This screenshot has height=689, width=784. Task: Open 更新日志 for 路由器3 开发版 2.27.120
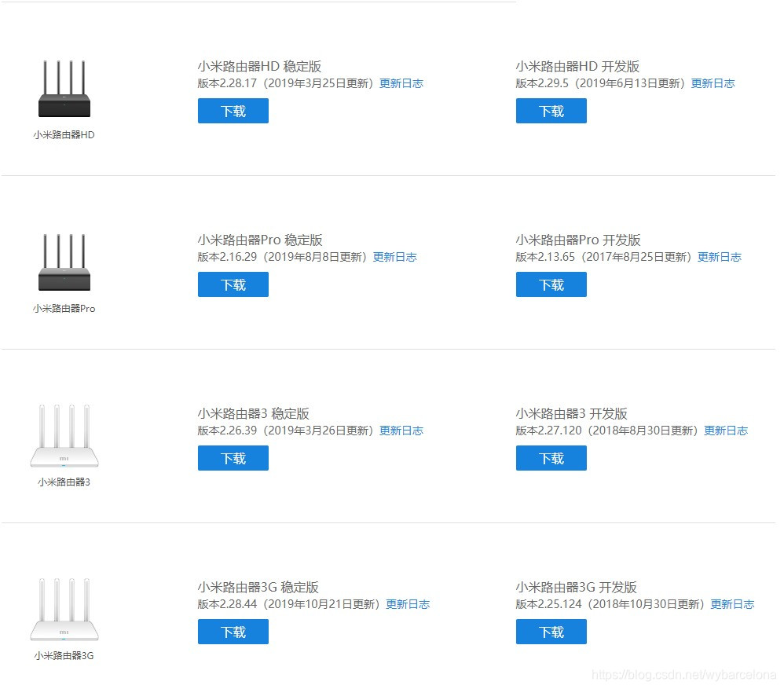[x=726, y=431]
